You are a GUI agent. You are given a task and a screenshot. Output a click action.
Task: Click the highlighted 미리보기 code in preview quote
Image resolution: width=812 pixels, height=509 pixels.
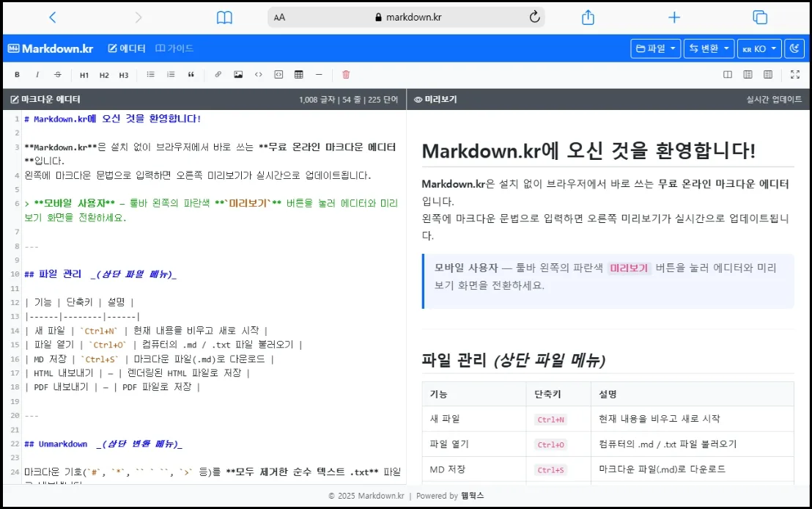pyautogui.click(x=629, y=268)
